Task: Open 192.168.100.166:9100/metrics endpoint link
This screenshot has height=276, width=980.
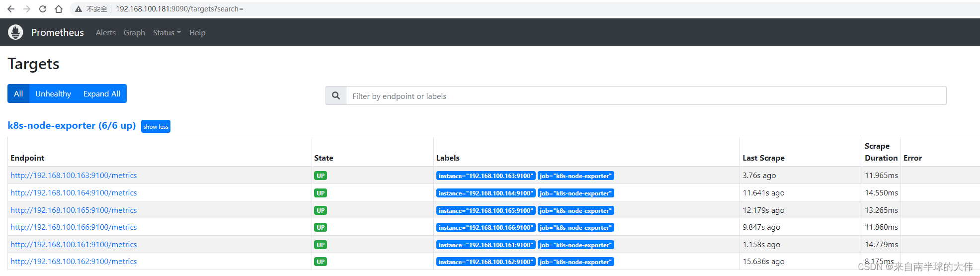Action: coord(74,227)
